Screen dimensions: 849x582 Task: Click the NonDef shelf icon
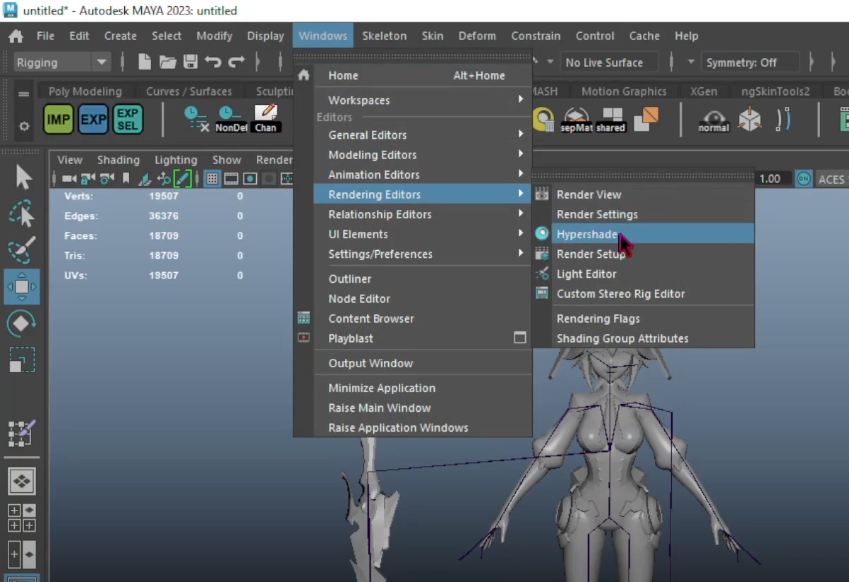[231, 119]
